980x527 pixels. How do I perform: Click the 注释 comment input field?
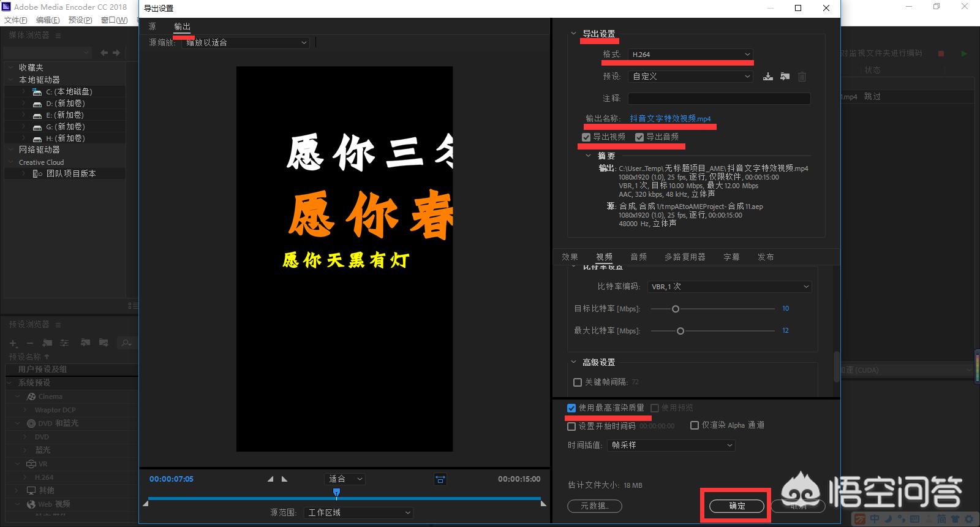(719, 99)
